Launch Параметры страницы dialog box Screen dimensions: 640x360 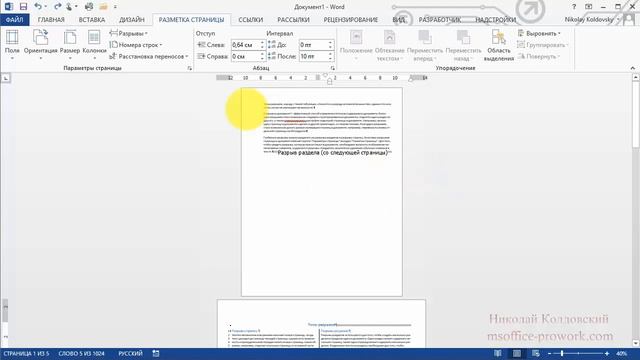(189, 68)
